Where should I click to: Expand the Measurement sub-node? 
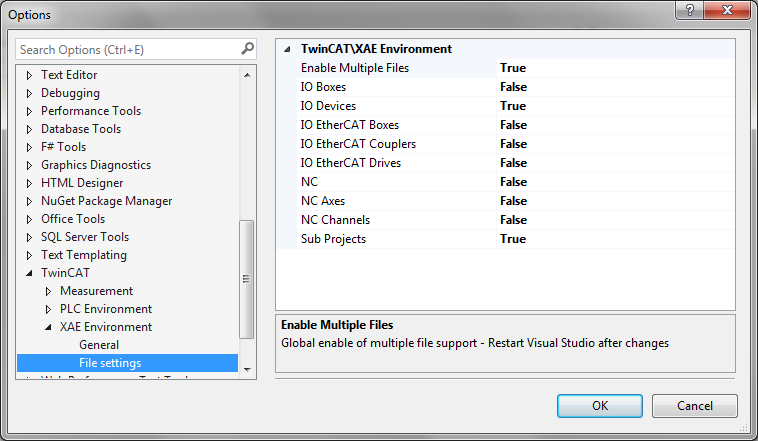tap(48, 291)
